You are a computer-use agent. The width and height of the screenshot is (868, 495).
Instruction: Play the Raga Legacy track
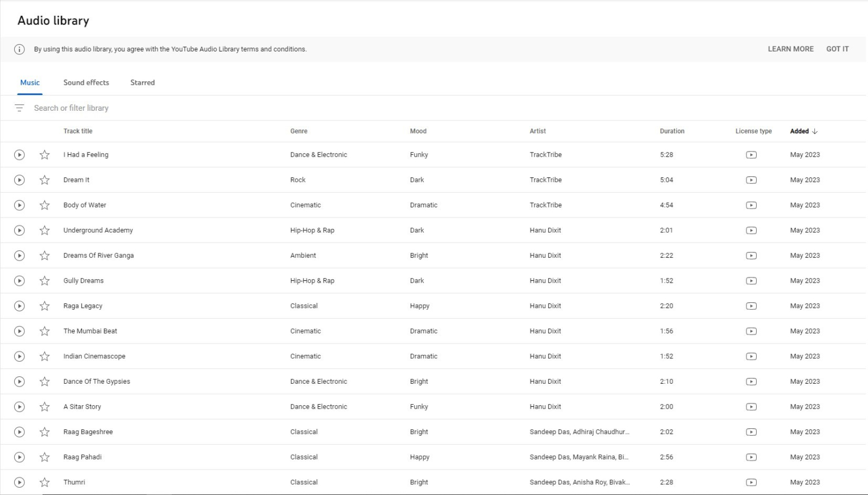point(19,306)
